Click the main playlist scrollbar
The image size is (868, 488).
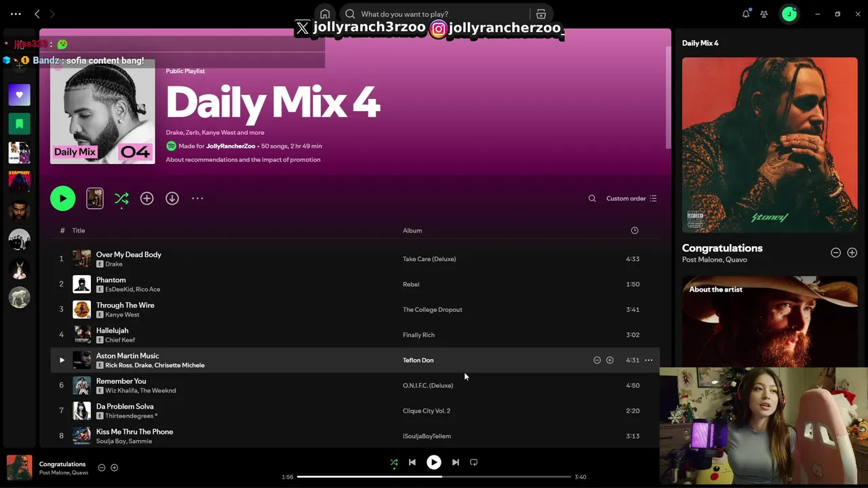pyautogui.click(x=668, y=98)
